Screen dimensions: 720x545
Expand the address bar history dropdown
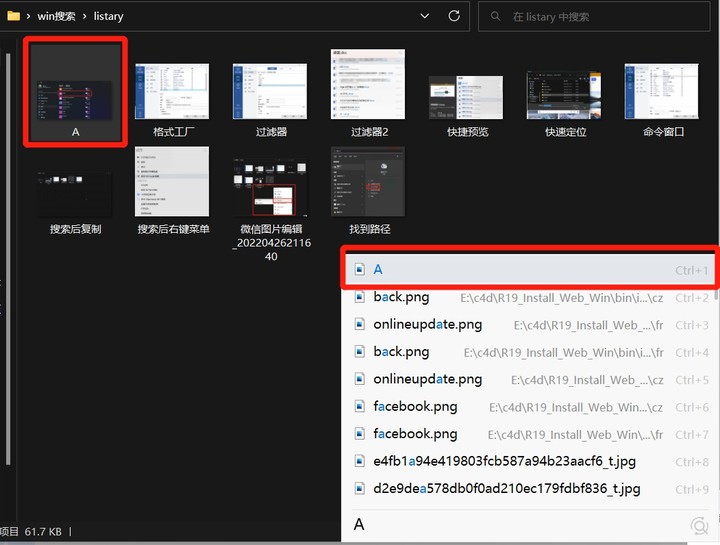(425, 16)
